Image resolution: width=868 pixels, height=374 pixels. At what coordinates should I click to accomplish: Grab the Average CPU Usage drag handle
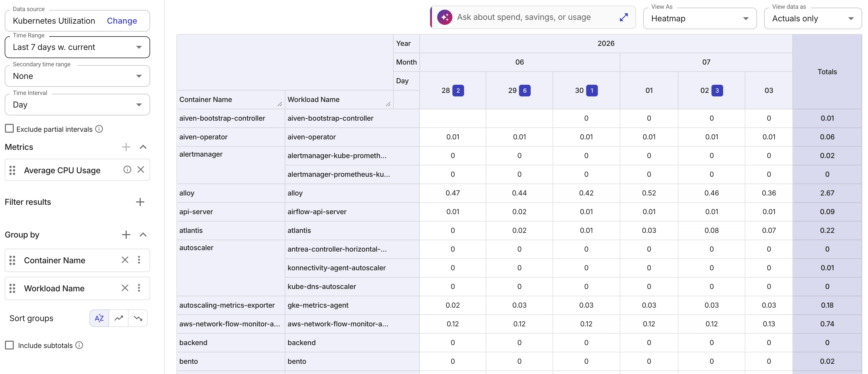pyautogui.click(x=13, y=170)
